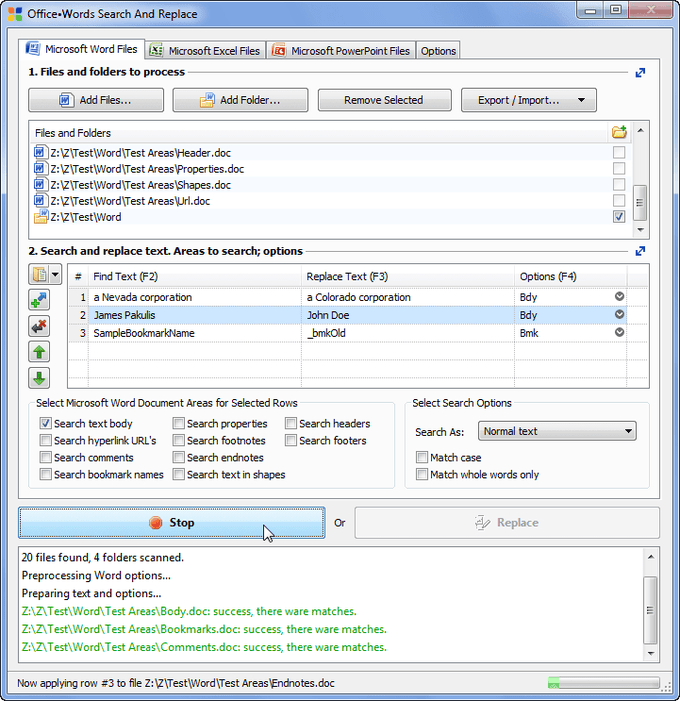This screenshot has height=701, width=680.
Task: Click the Header.doc file icon
Action: point(40,152)
